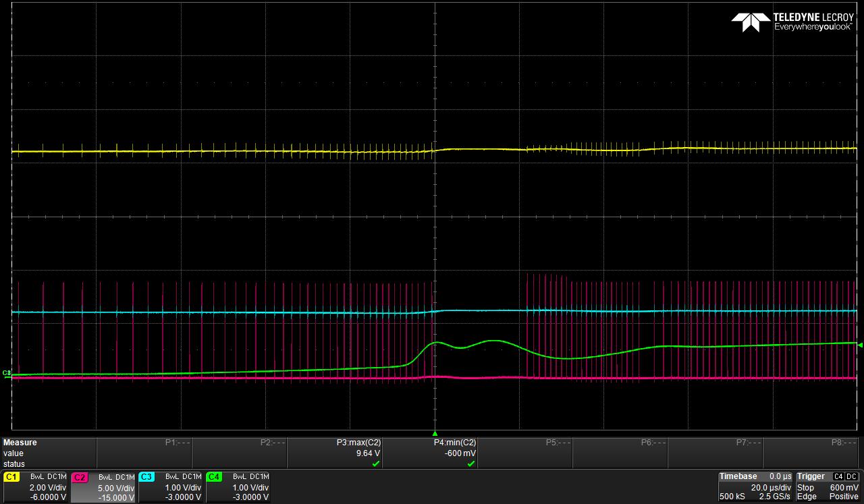Open the C2 channel descriptor box
This screenshot has height=504, width=864.
coord(103,487)
